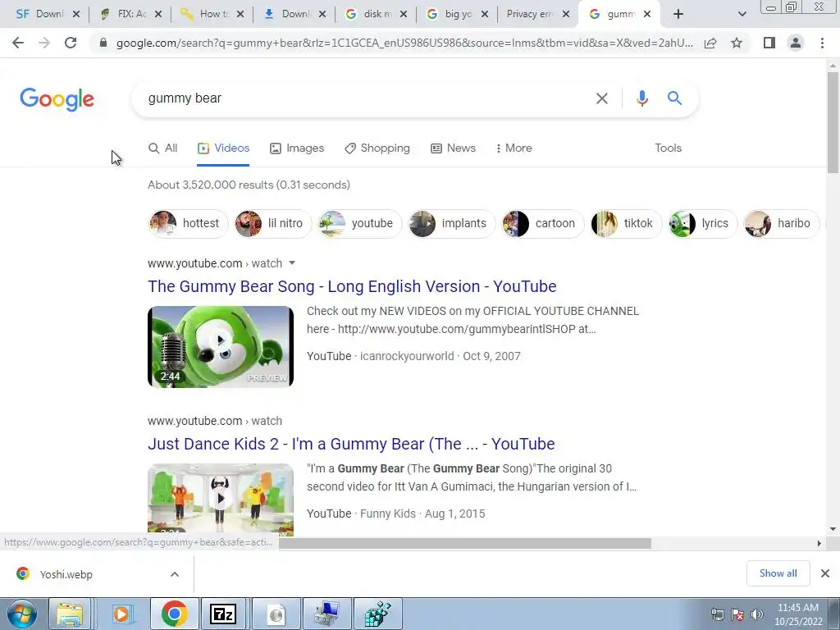Click 'Show all' downloads button

click(x=778, y=573)
